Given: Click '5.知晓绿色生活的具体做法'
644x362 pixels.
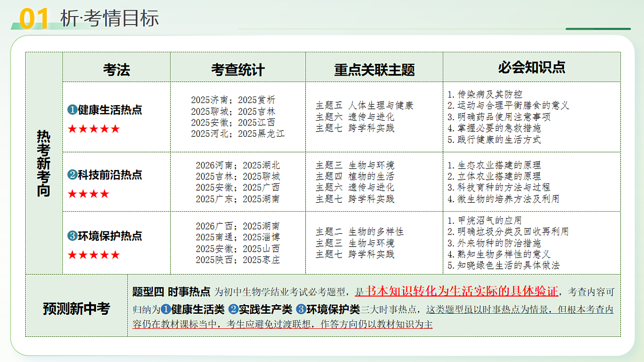Looking at the screenshot, I should coord(503,265).
